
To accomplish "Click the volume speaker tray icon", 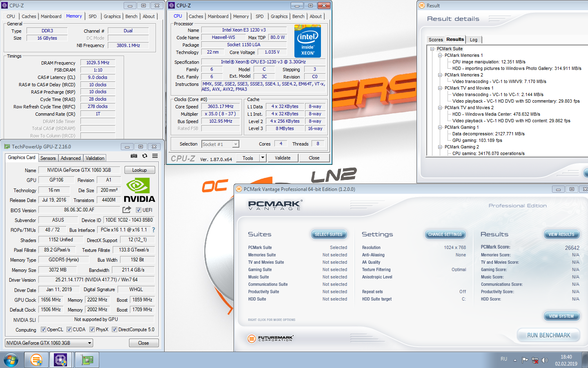I will tap(544, 360).
